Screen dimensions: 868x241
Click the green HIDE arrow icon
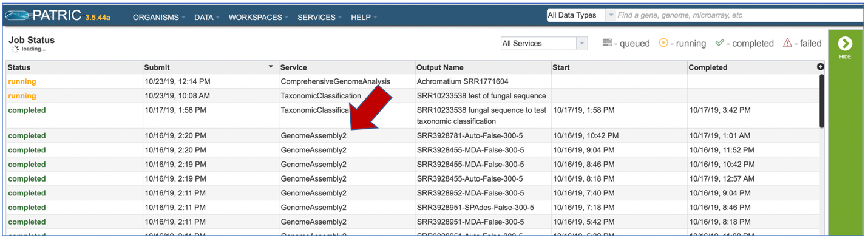click(845, 44)
